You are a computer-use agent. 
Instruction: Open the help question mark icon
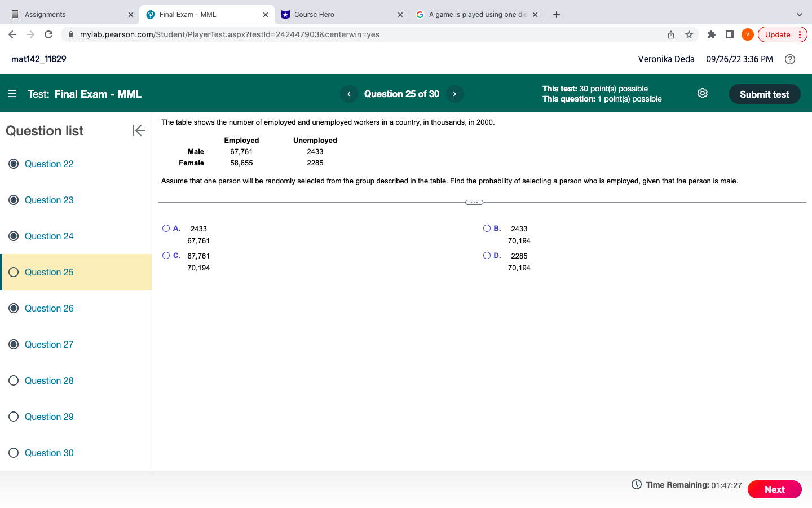(790, 59)
